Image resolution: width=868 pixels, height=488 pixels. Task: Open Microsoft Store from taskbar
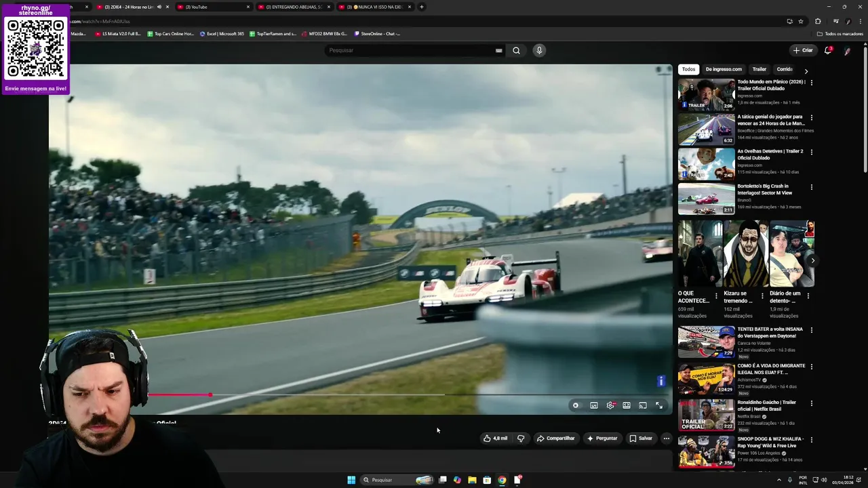(x=487, y=480)
